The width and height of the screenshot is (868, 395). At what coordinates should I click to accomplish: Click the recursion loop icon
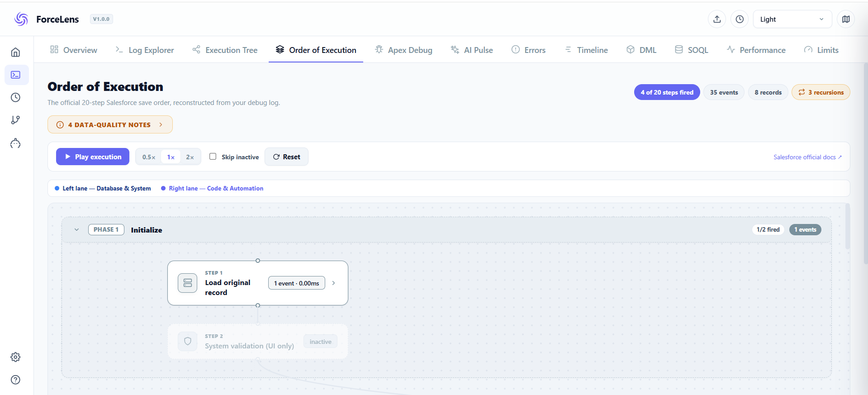(802, 92)
